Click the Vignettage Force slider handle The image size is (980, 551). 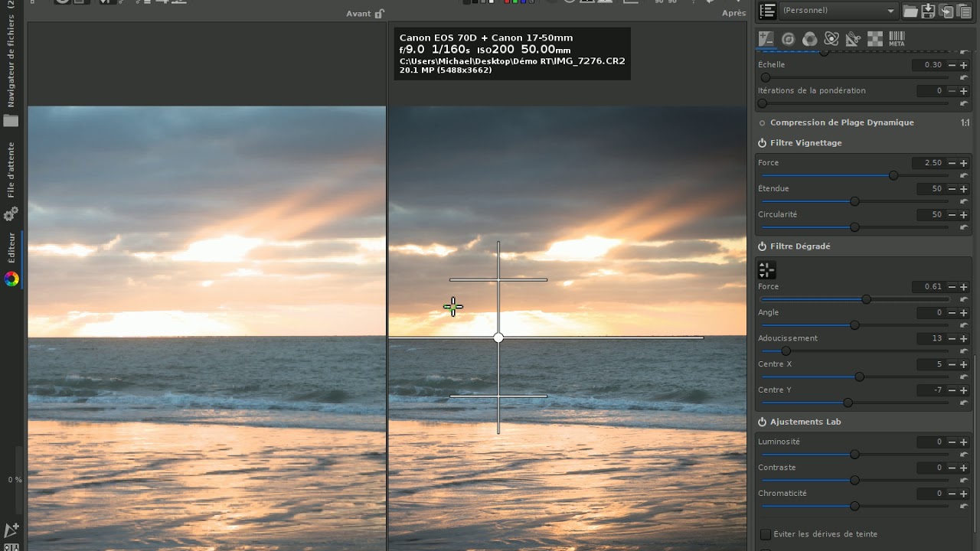[893, 176]
